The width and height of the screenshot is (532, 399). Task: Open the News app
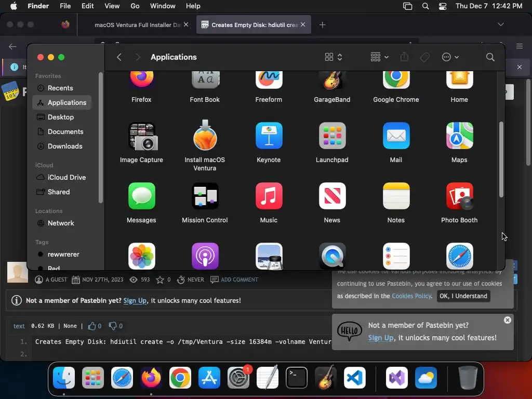tap(332, 196)
